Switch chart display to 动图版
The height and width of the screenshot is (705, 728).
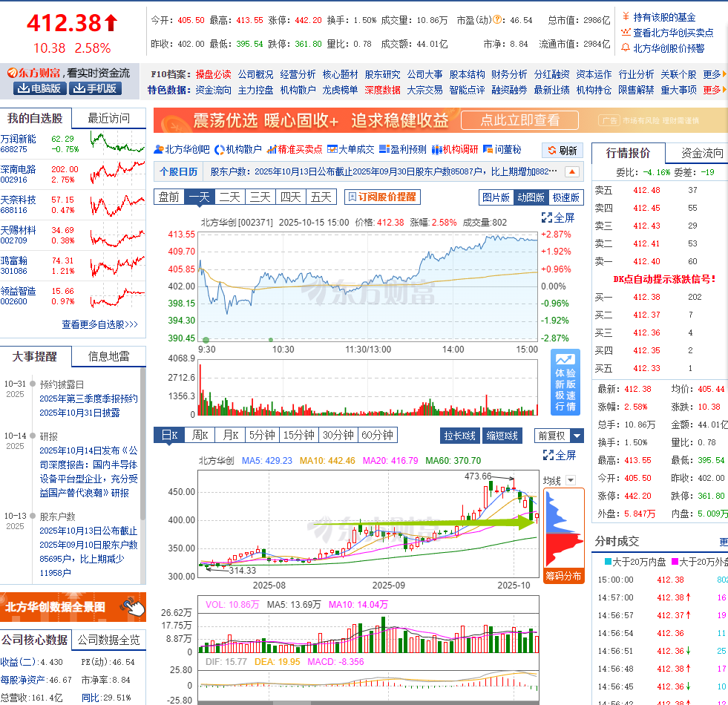tap(531, 197)
